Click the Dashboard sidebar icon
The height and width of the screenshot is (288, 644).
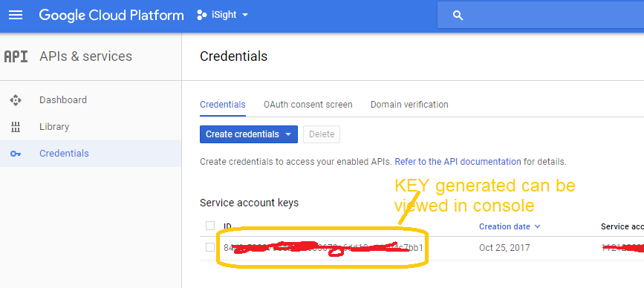point(16,100)
